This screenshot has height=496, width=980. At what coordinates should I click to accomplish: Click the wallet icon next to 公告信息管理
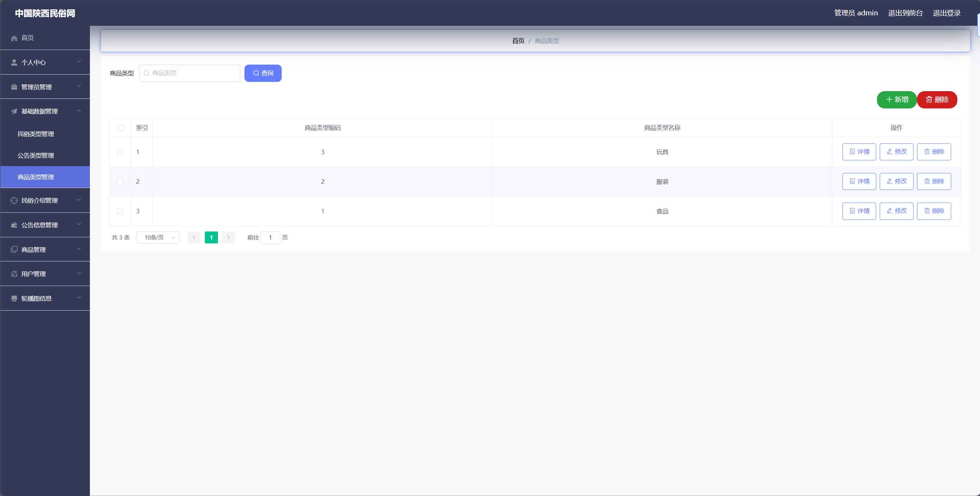click(14, 225)
